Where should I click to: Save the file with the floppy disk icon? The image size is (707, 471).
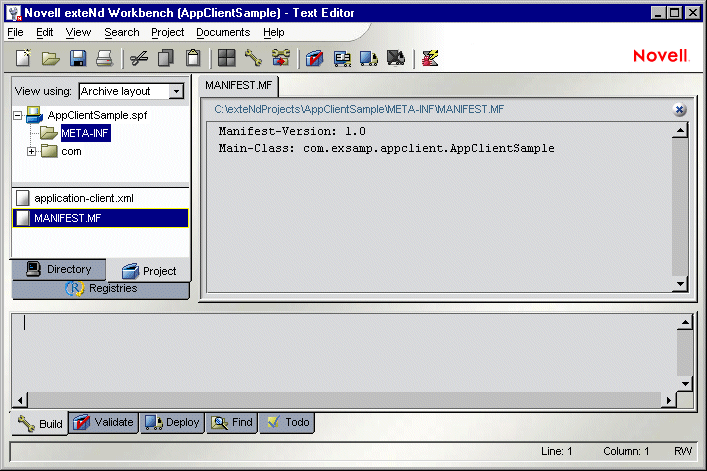[x=78, y=58]
